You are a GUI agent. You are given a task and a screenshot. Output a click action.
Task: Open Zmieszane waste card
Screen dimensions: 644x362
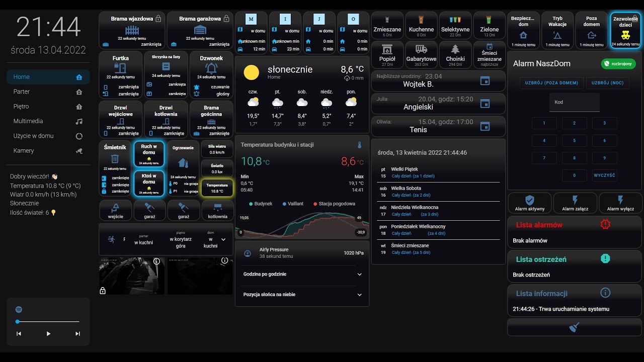click(387, 25)
